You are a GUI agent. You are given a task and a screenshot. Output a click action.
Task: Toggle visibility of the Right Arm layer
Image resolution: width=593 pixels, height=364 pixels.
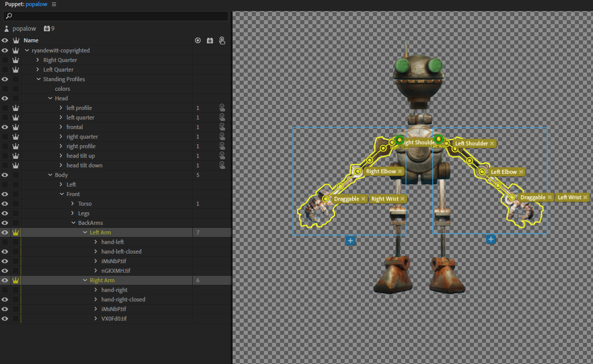[5, 280]
